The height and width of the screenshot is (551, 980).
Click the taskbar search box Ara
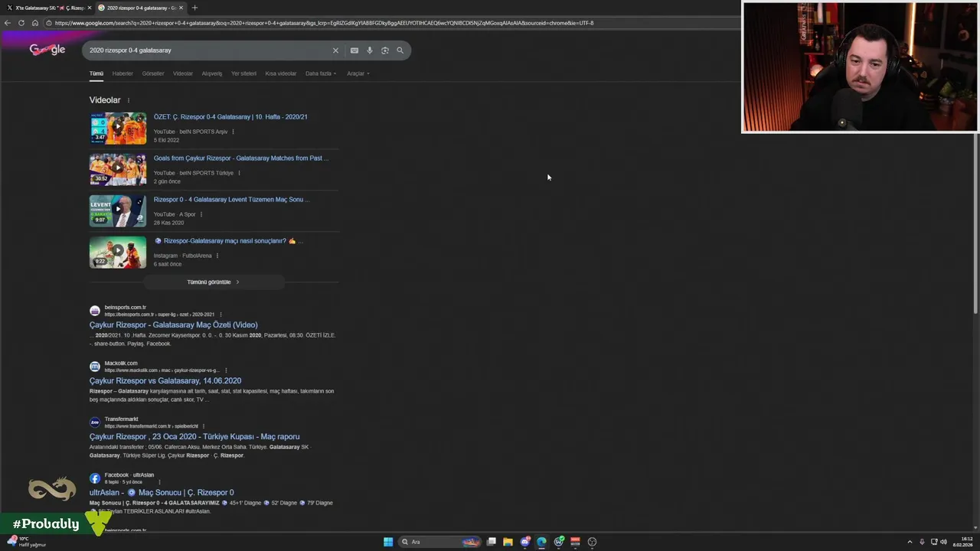(x=439, y=542)
